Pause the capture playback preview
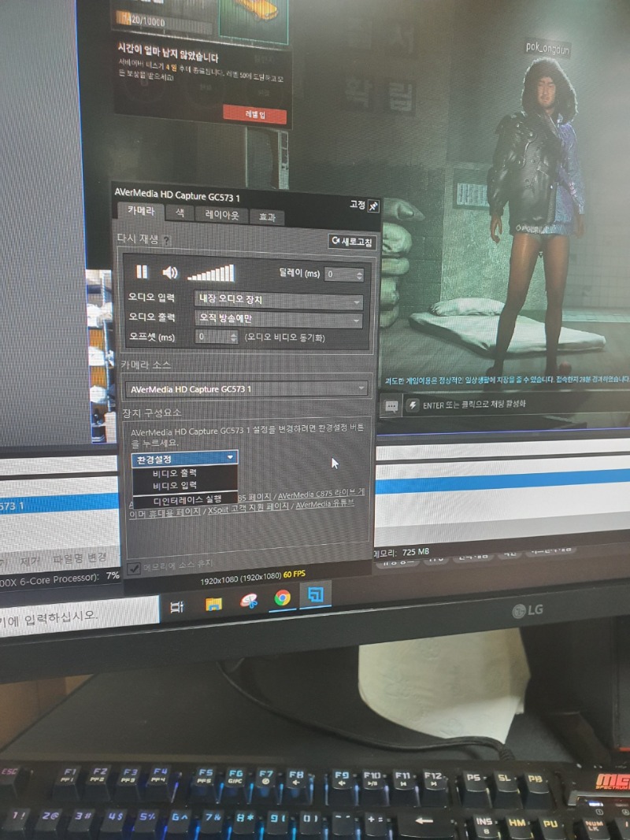This screenshot has width=630, height=840. coord(142,272)
